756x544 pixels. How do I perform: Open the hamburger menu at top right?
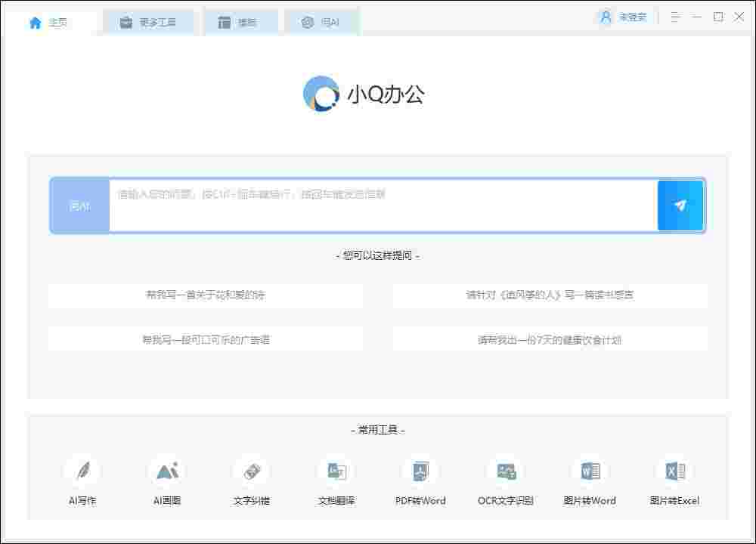(x=675, y=16)
